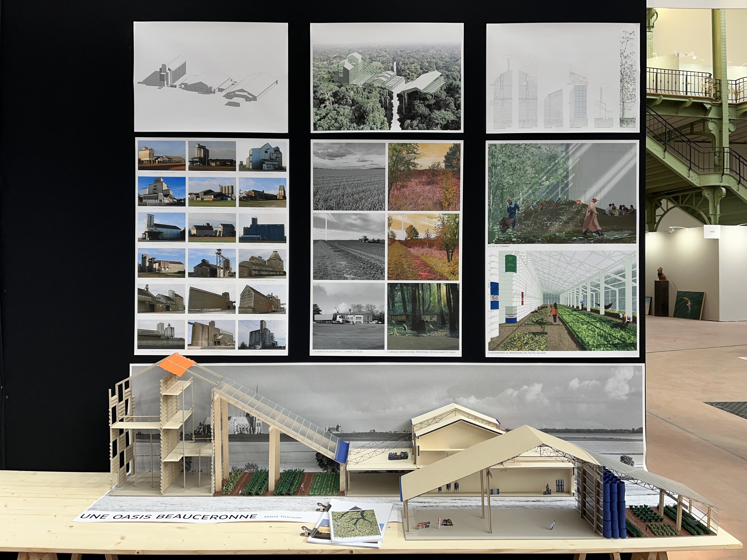
Task: Click the green painting leaning against the wall
Action: pyautogui.click(x=689, y=305)
